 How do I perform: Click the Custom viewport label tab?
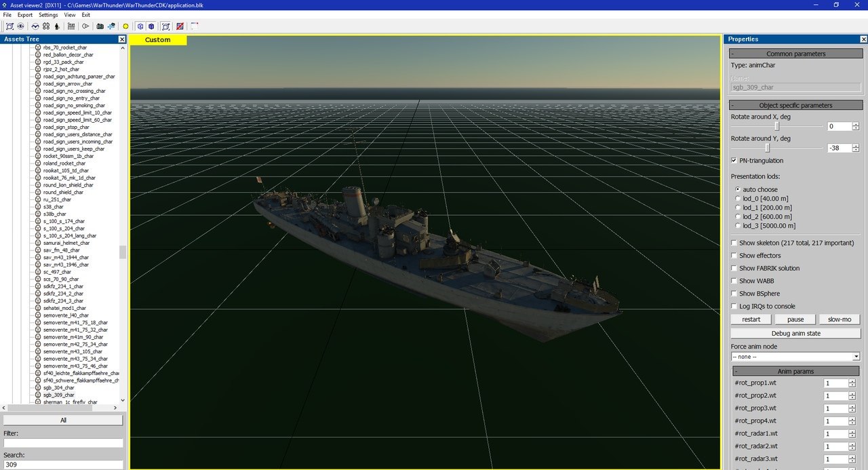point(158,40)
